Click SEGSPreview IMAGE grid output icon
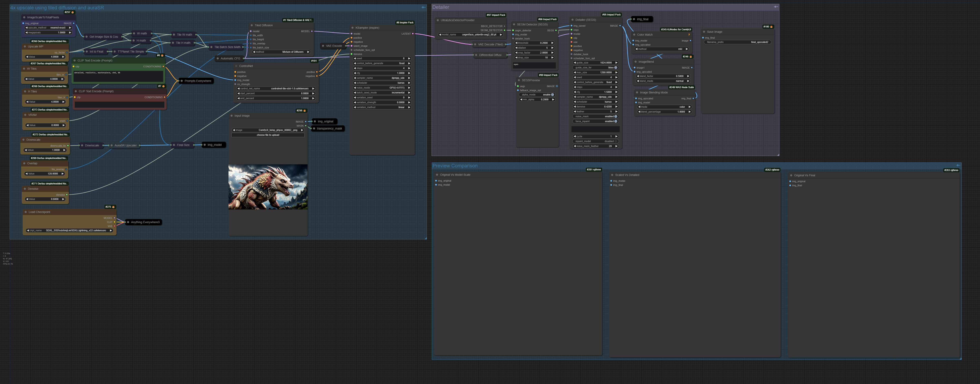Viewport: 980px width, 384px height. (x=557, y=86)
